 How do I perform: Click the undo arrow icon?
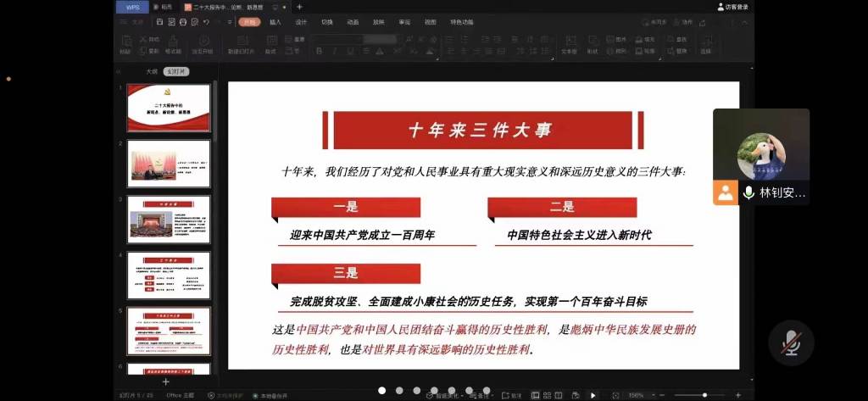coord(206,22)
